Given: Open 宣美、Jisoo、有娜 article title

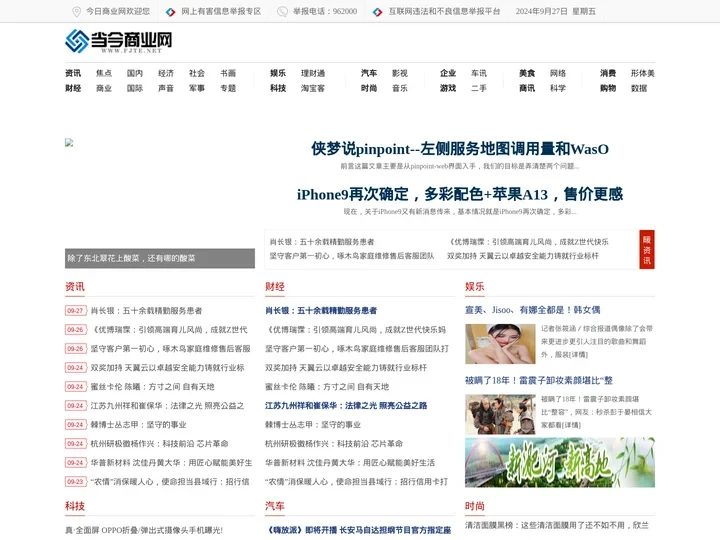Looking at the screenshot, I should point(533,310).
